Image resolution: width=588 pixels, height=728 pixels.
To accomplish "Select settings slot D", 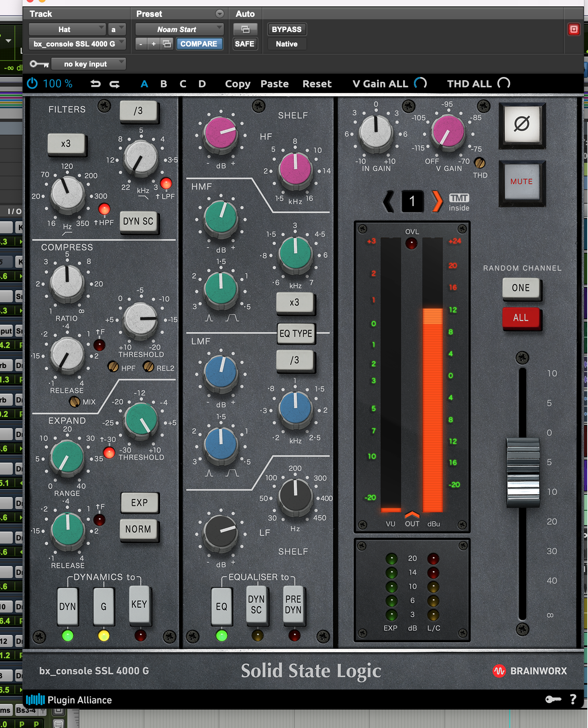I will (202, 84).
